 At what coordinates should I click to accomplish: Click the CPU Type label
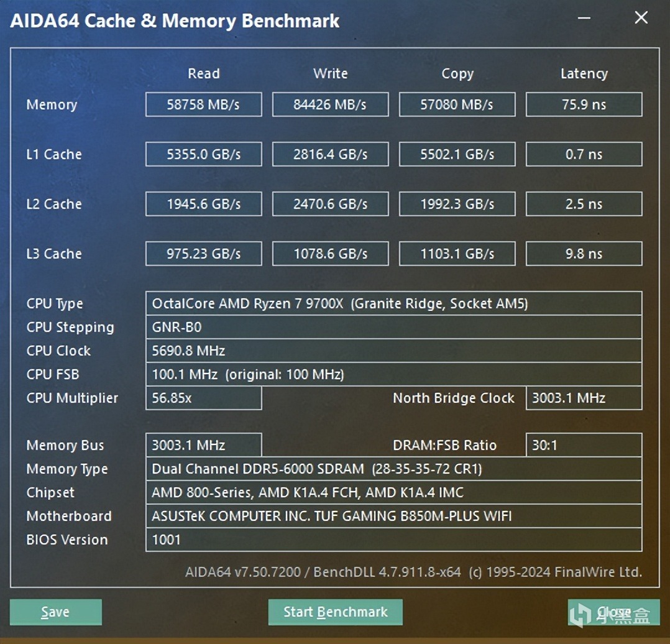click(55, 304)
